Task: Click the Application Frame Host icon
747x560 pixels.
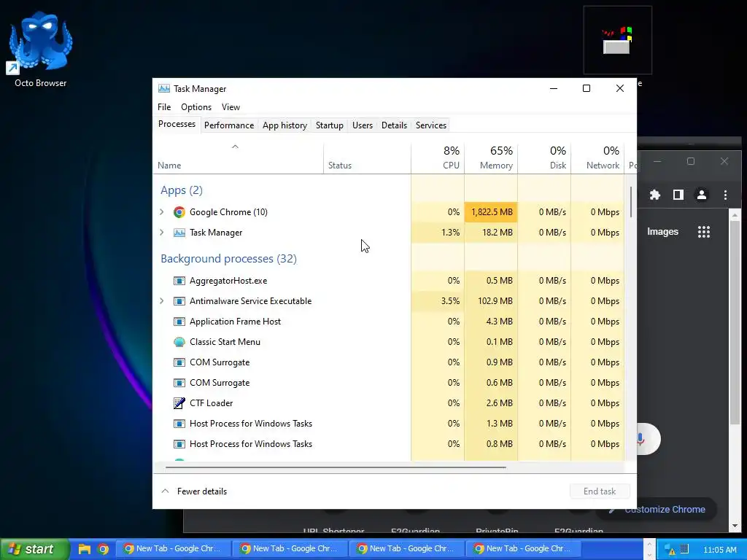Action: 179,322
